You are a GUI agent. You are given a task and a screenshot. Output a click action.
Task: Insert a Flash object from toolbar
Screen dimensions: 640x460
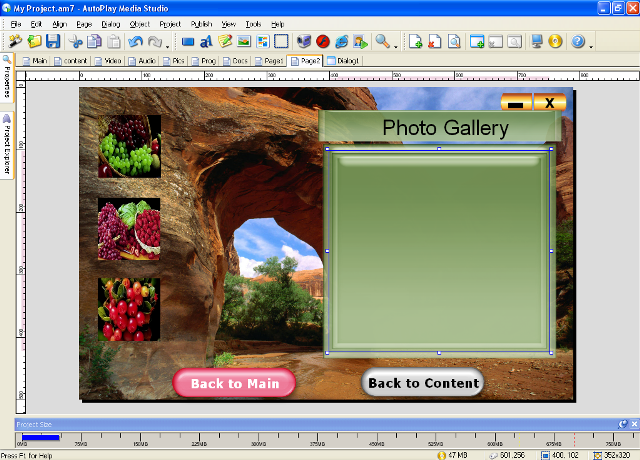click(323, 42)
